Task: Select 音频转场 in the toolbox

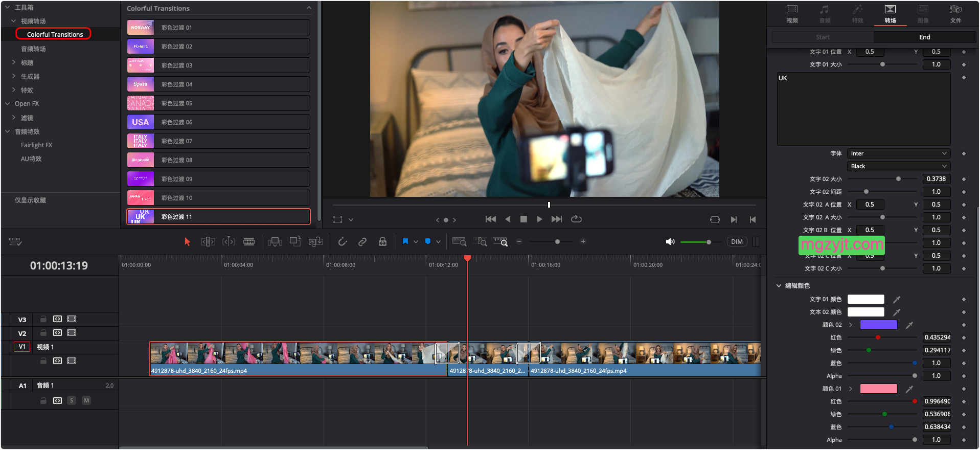Action: pos(33,49)
